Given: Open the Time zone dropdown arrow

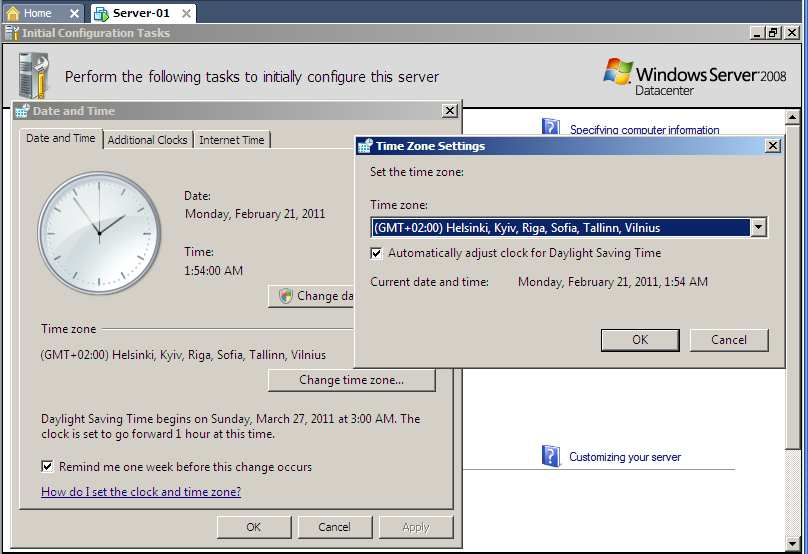Looking at the screenshot, I should (x=758, y=227).
